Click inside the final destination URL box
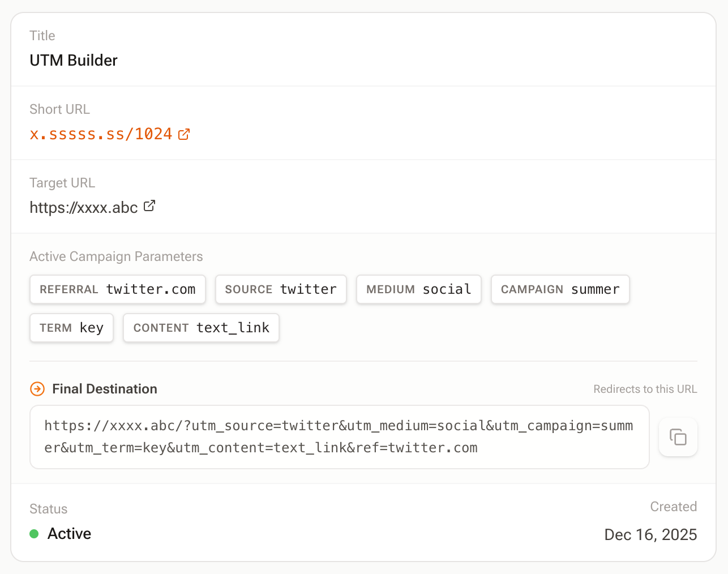Image resolution: width=728 pixels, height=574 pixels. tap(339, 436)
